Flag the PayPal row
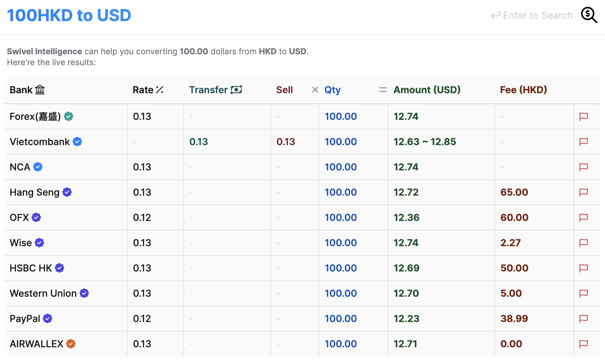This screenshot has height=364, width=605. pos(583,319)
